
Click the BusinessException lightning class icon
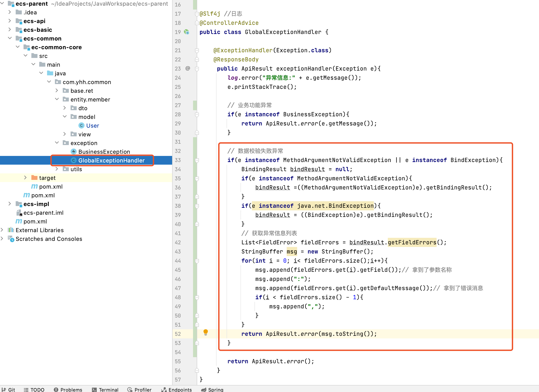74,152
